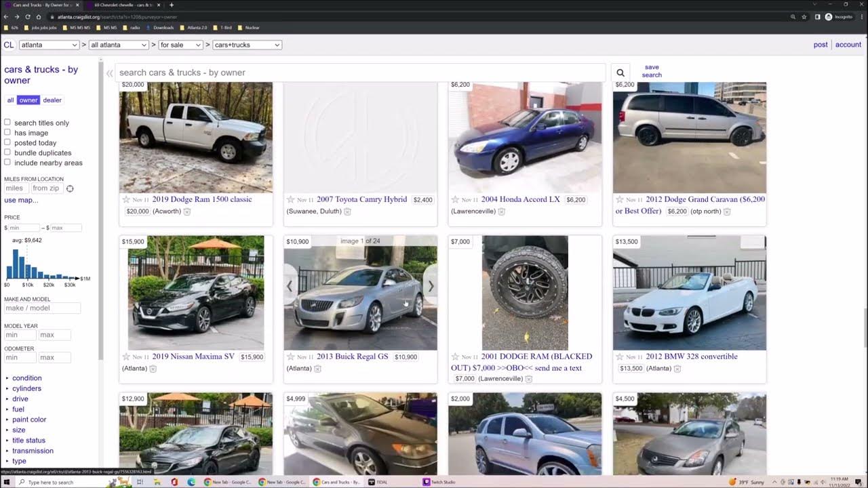Check include nearby areas
The height and width of the screenshot is (488, 868).
(7, 163)
